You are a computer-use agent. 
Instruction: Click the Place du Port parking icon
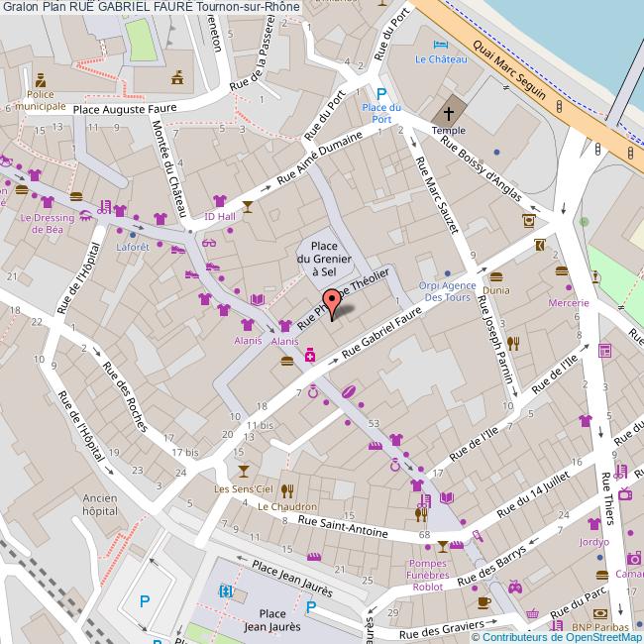[x=380, y=93]
